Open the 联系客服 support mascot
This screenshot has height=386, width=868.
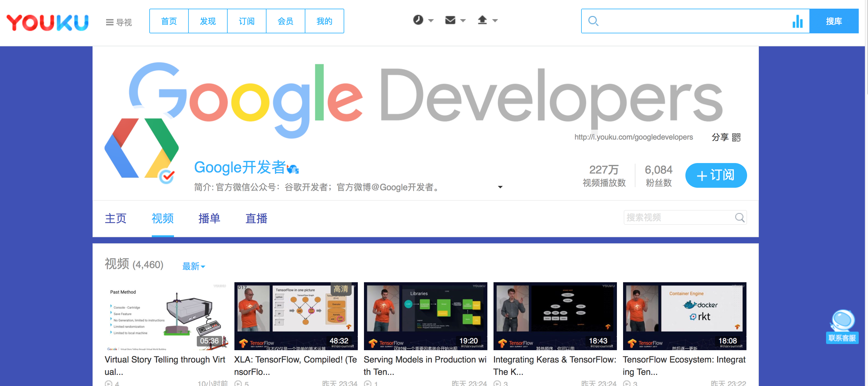842,326
